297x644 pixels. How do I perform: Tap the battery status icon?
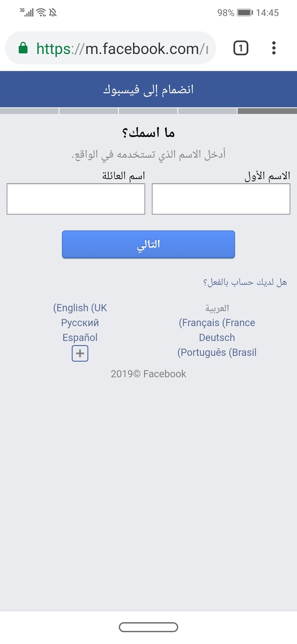pos(245,12)
